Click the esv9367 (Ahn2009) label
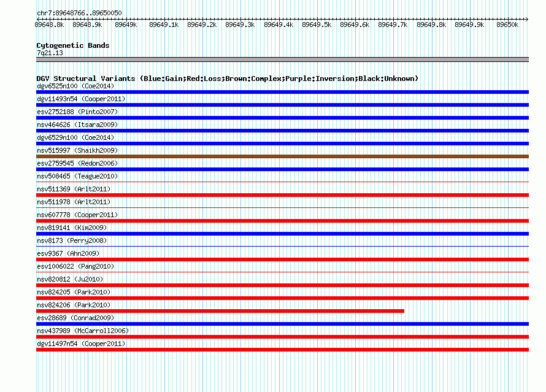Screen dimensions: 546x392 click(x=68, y=253)
